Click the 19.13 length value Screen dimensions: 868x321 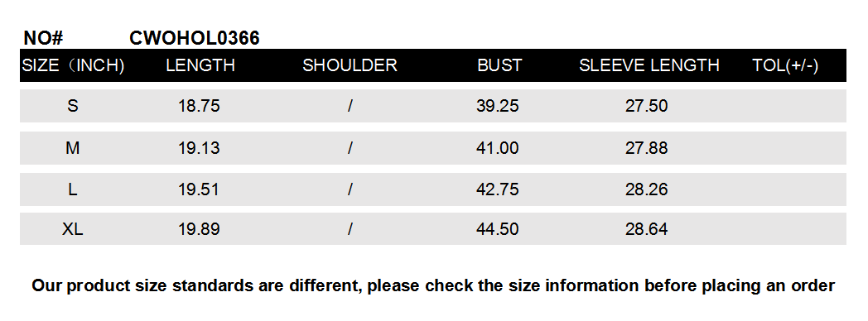pyautogui.click(x=199, y=148)
